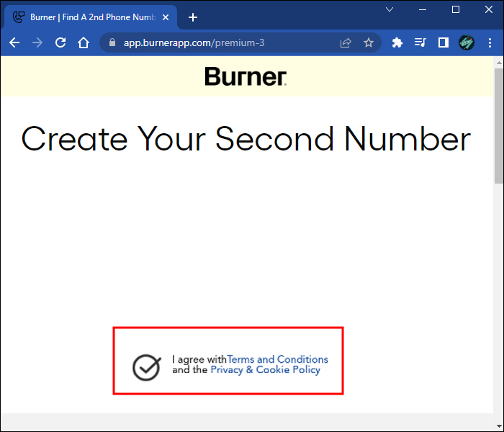Image resolution: width=504 pixels, height=432 pixels.
Task: Go back using the browser back arrow
Action: 14,42
